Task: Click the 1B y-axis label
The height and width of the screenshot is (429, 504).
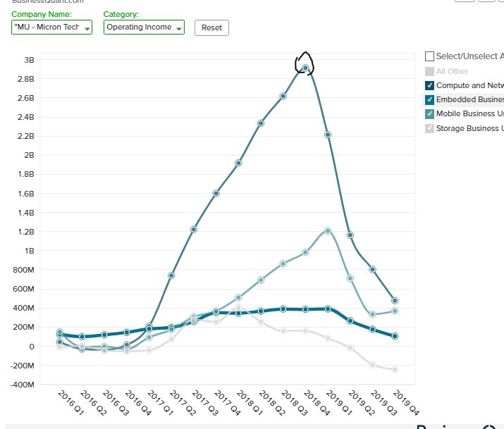Action: point(29,251)
